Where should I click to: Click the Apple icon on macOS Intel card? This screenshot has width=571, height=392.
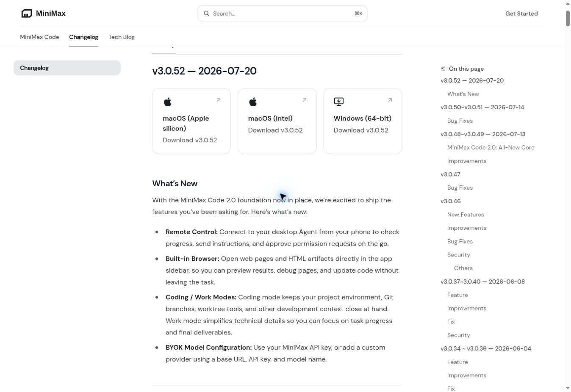point(253,102)
